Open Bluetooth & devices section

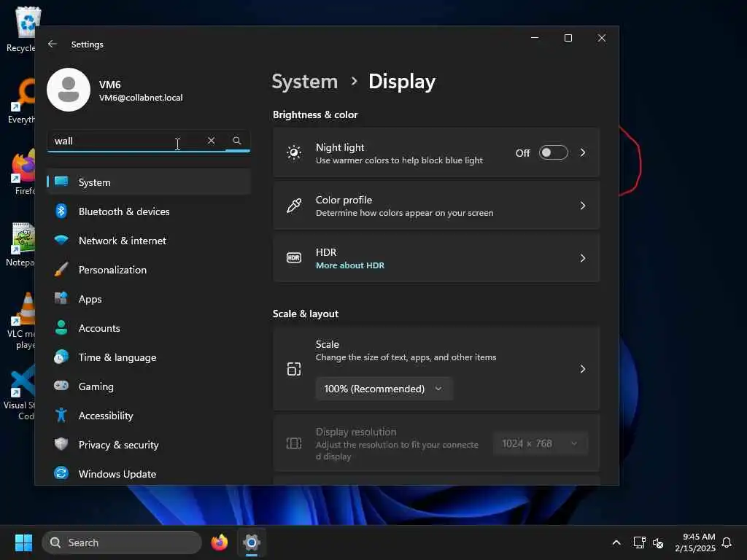point(124,211)
